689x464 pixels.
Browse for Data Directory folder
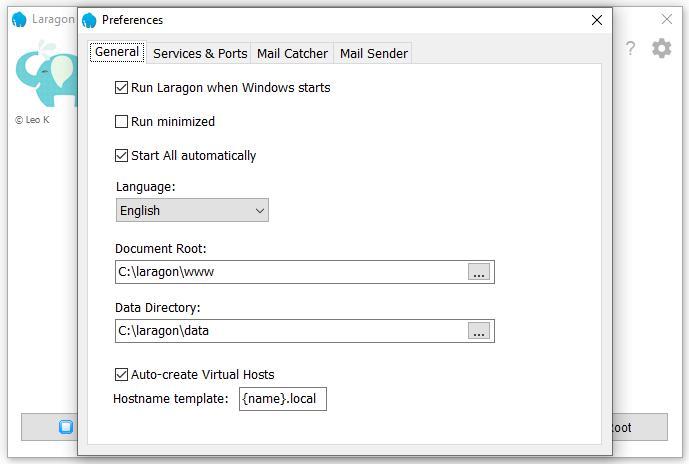coord(479,331)
